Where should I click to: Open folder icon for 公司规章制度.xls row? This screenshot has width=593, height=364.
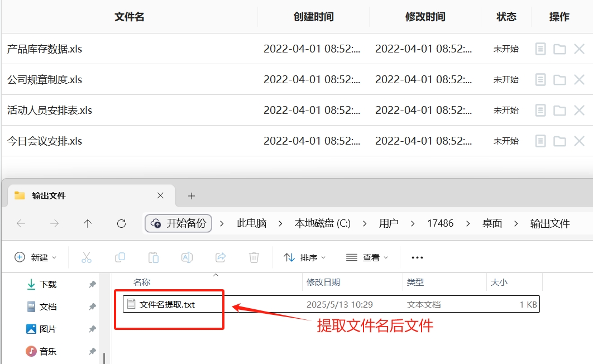pos(559,80)
